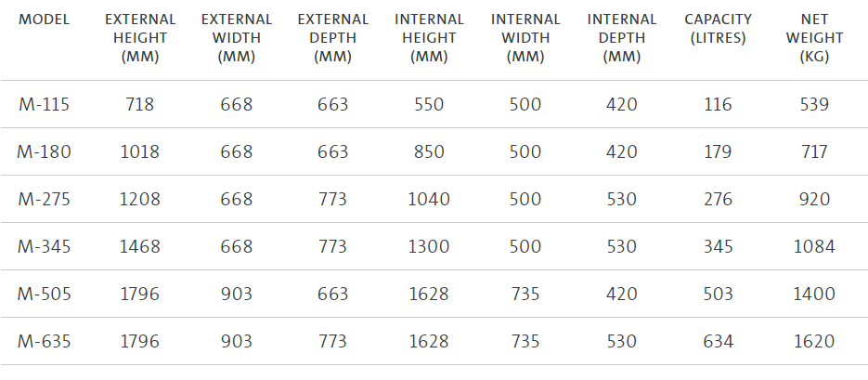868x380 pixels.
Task: Click M-115's external height value 718
Action: pos(139,104)
